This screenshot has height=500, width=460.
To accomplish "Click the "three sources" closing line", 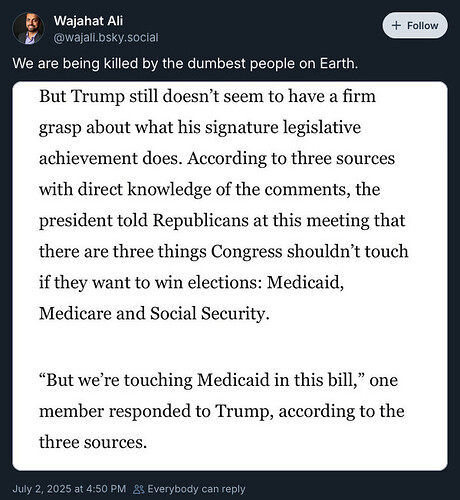I will pos(93,442).
